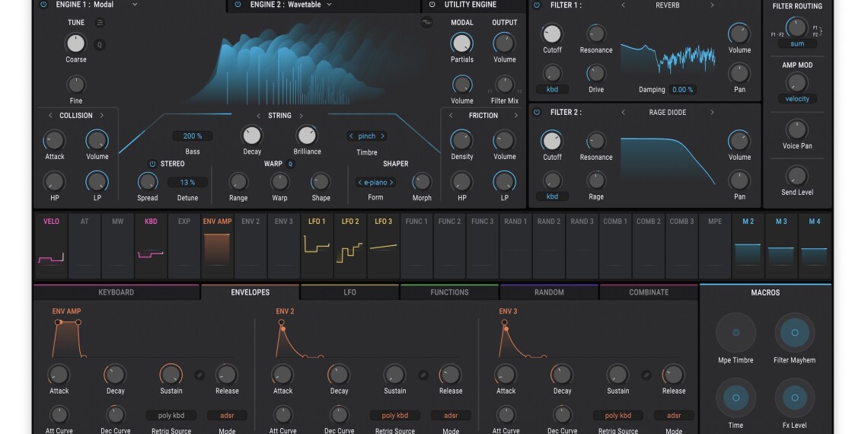Click the Q icon next to WARP
The height and width of the screenshot is (434, 868).
[x=291, y=164]
